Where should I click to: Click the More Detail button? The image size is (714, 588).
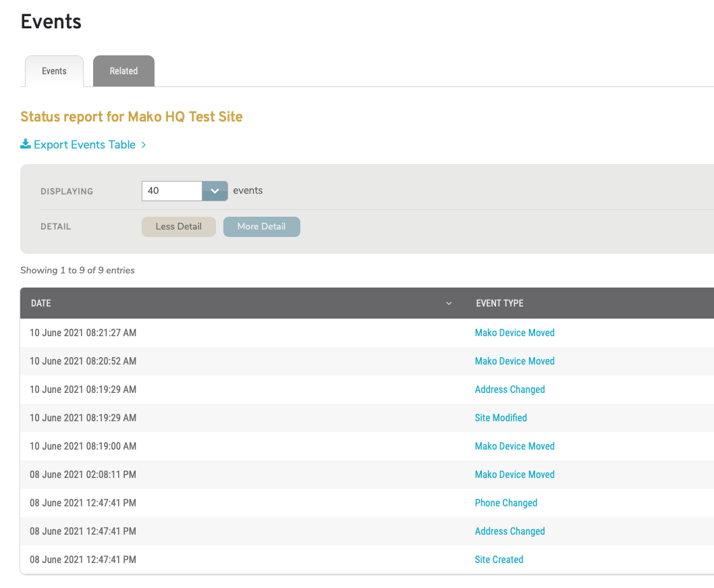(261, 226)
